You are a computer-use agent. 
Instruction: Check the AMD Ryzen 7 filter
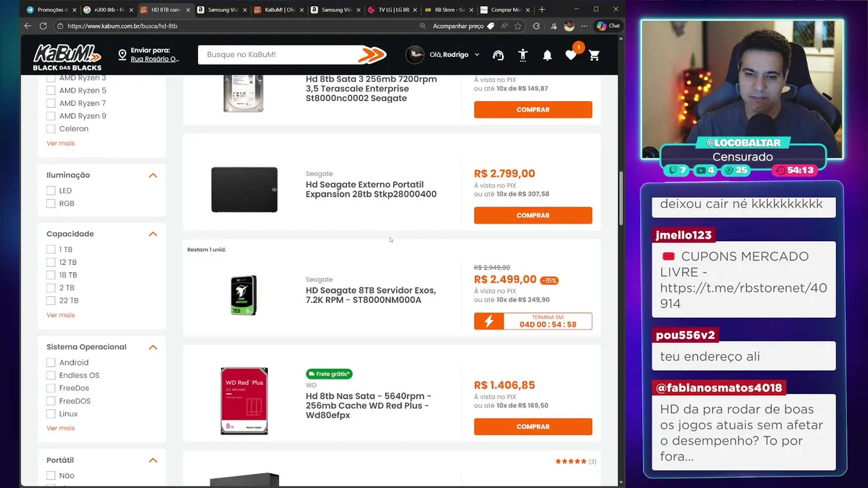tap(51, 104)
